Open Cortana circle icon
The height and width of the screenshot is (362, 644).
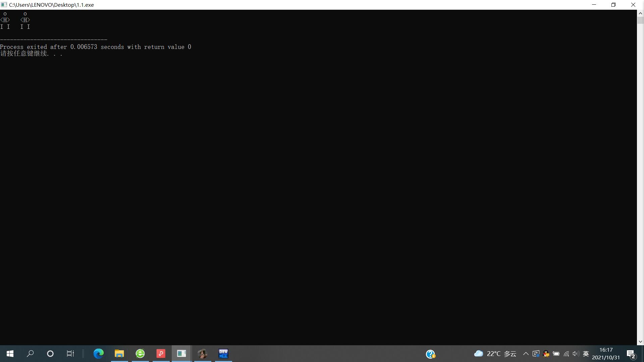pos(50,354)
